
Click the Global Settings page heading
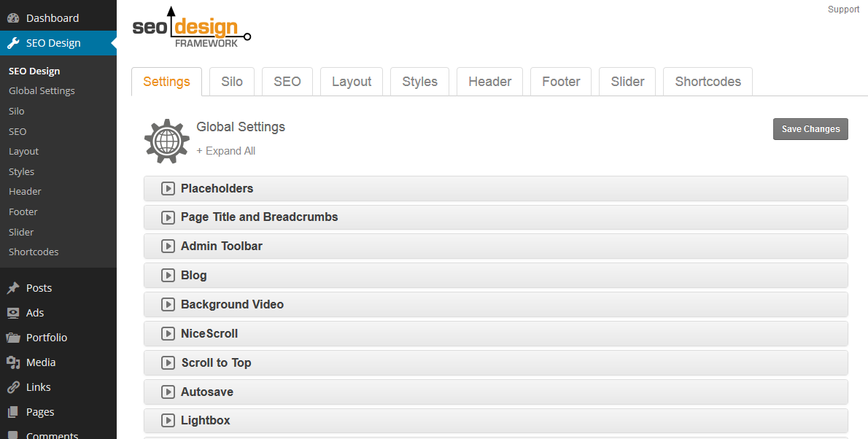[241, 127]
